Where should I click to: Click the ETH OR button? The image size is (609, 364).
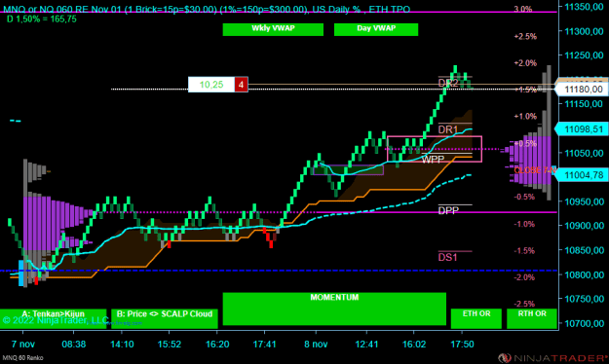[x=476, y=318]
